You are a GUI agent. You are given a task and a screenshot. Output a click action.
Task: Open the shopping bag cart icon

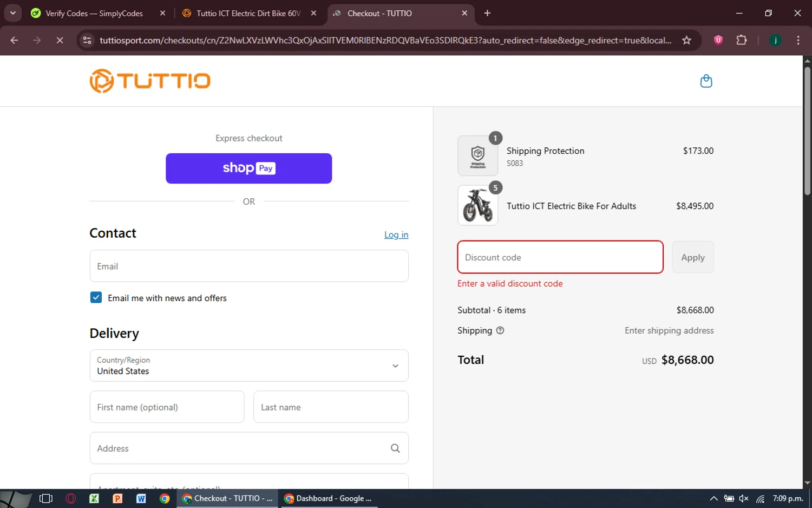point(706,81)
